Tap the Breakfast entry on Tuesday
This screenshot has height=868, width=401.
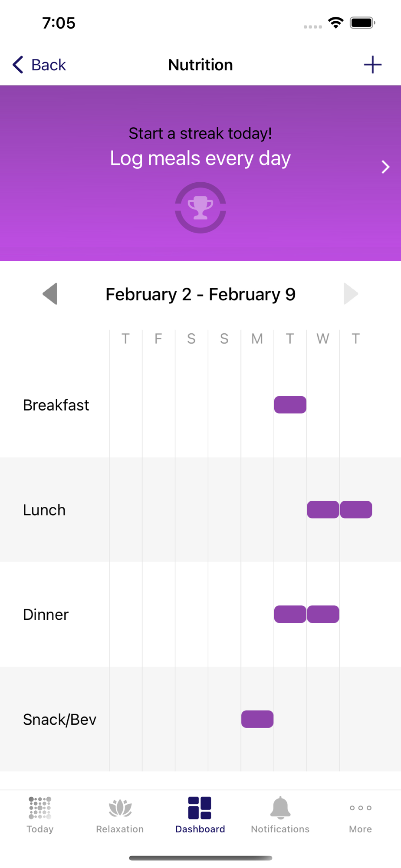click(290, 405)
